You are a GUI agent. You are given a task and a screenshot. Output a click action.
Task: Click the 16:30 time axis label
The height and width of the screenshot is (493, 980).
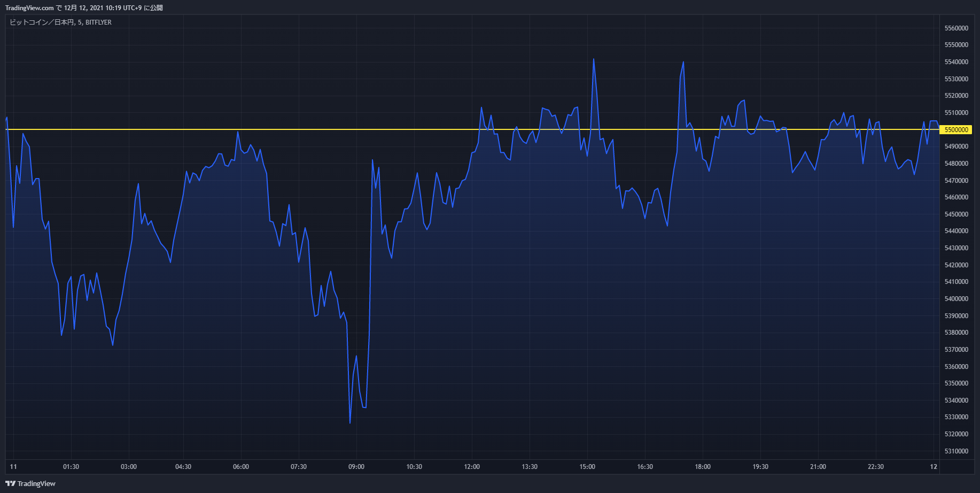[645, 467]
